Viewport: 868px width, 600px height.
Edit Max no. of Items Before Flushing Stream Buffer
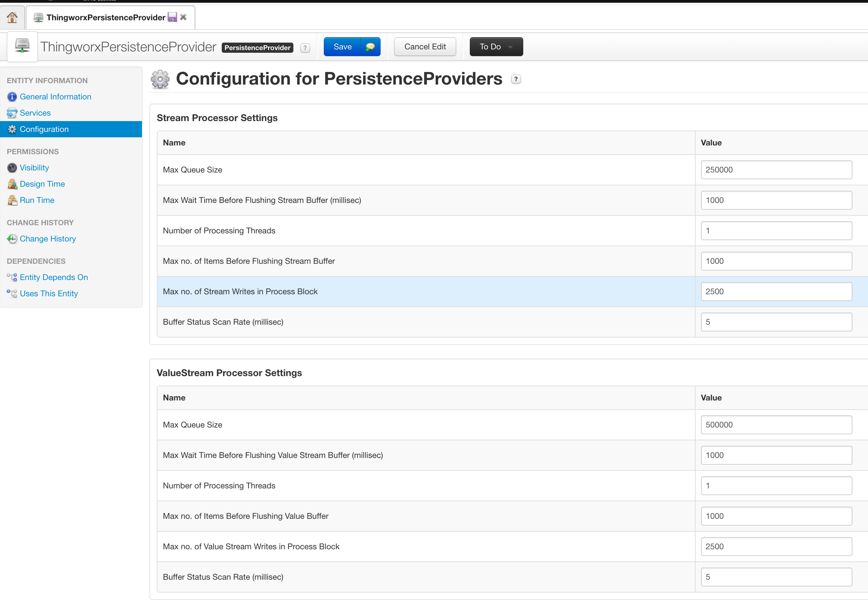776,261
